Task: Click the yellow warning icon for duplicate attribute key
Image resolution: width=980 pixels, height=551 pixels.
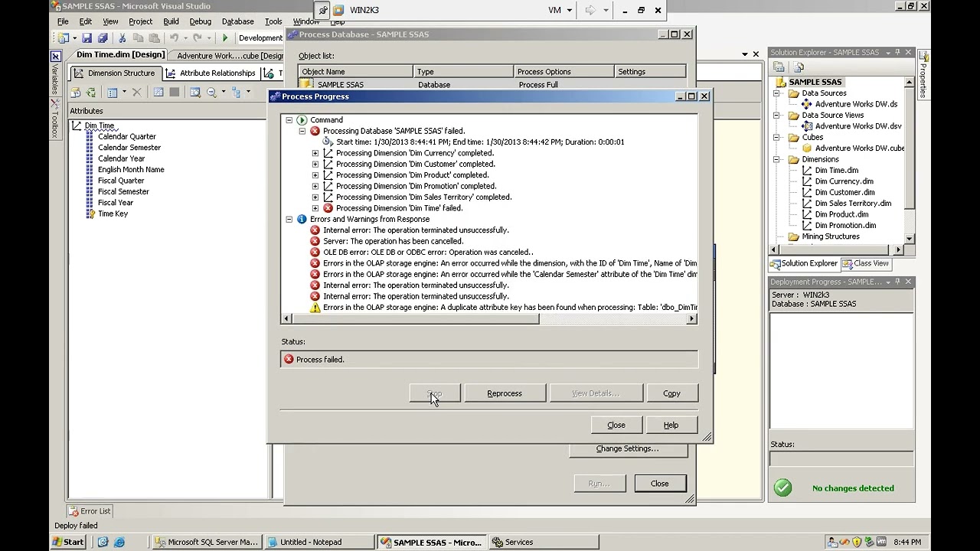Action: pos(315,308)
